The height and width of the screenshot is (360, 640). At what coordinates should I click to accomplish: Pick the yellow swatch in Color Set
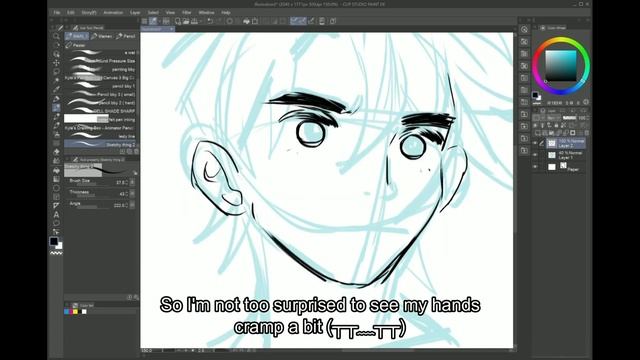(75, 312)
